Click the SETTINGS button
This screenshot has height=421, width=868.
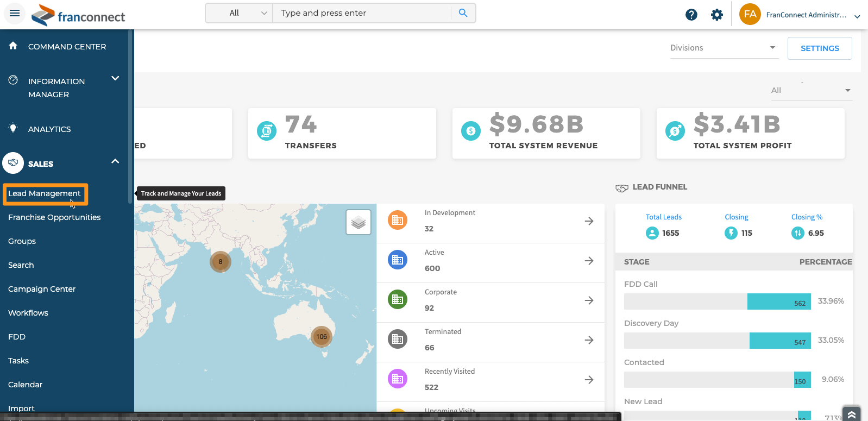(819, 48)
